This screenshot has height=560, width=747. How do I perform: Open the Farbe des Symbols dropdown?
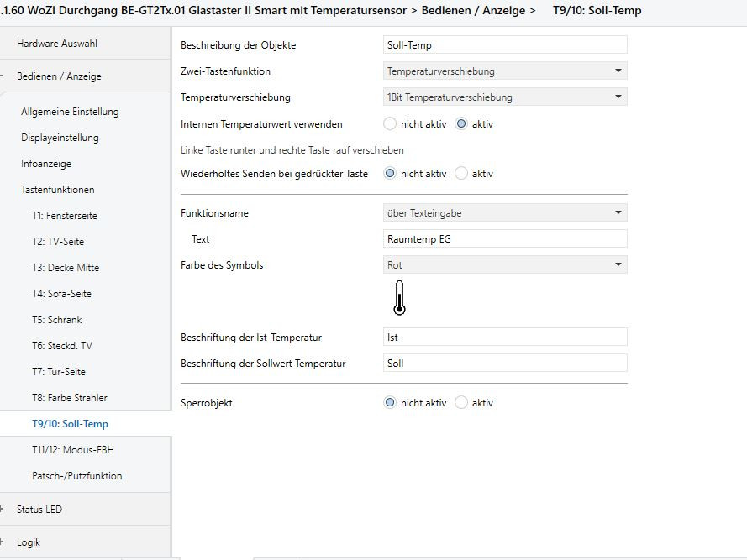pyautogui.click(x=504, y=265)
